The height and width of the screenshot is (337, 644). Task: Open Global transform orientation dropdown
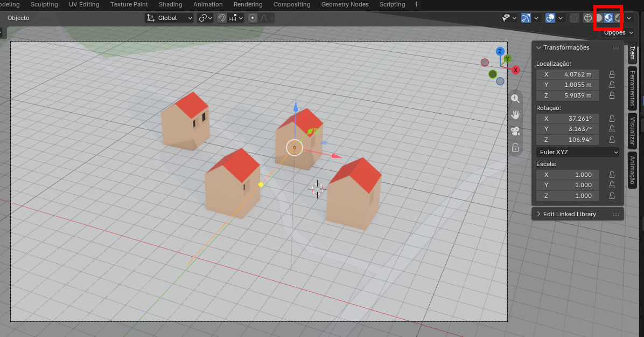[169, 18]
